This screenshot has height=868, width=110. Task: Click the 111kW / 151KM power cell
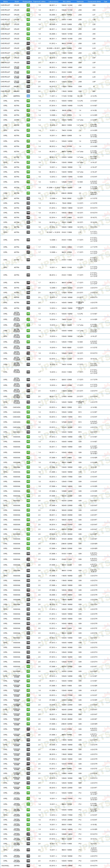pos(67,96)
